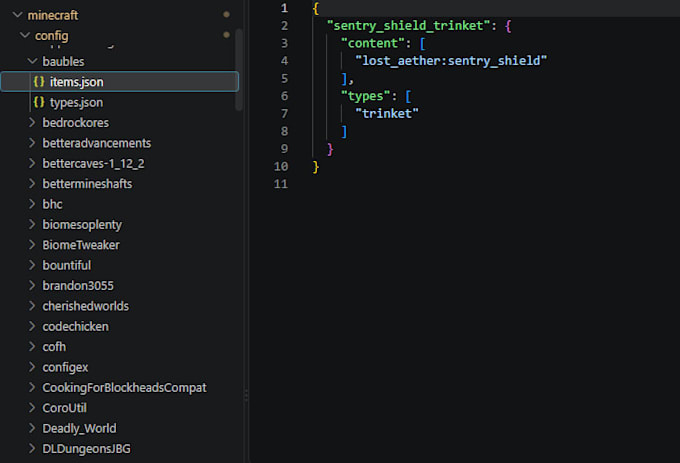Viewport: 680px width, 463px height.
Task: Collapse the minecraft folder chevron
Action: click(17, 15)
